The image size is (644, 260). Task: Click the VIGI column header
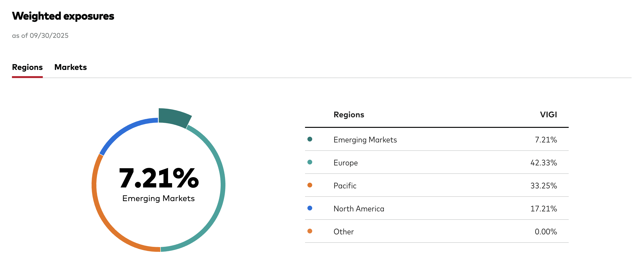click(x=548, y=115)
